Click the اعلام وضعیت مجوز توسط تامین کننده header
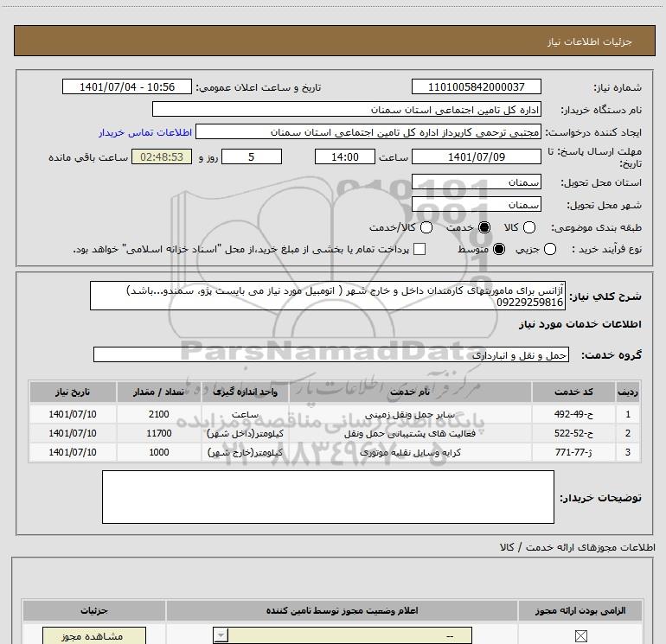This screenshot has width=666, height=644. click(x=342, y=610)
